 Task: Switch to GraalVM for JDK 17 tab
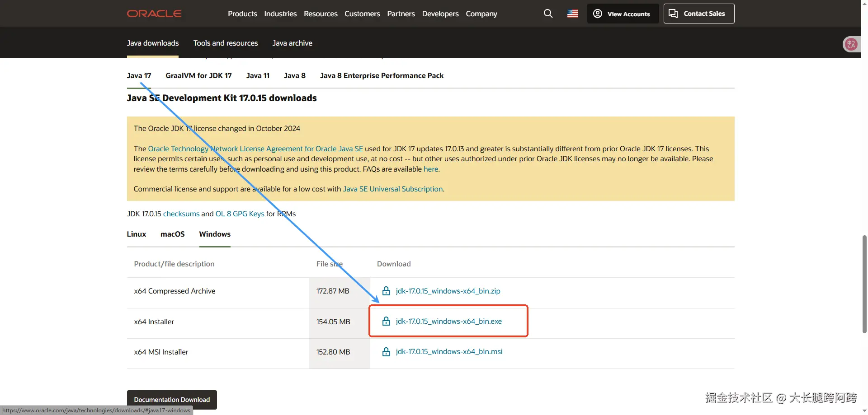pos(198,75)
